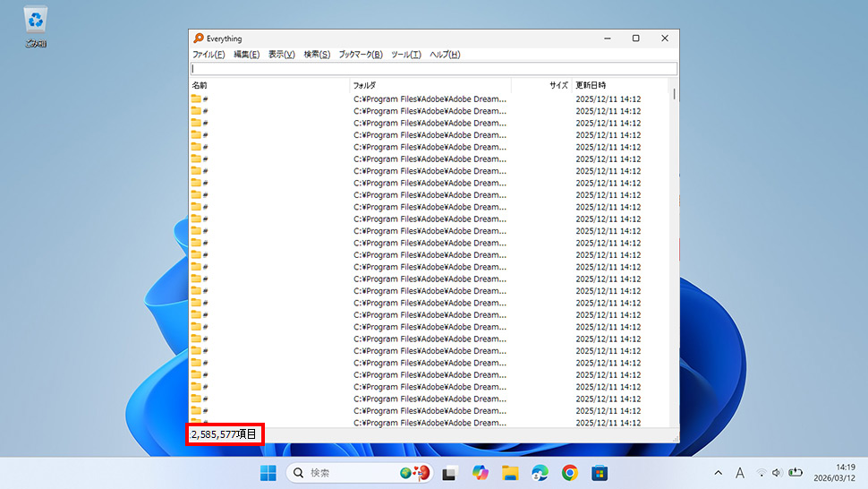This screenshot has width=868, height=489.
Task: Launch Microsoft Edge from the taskbar
Action: (x=540, y=472)
